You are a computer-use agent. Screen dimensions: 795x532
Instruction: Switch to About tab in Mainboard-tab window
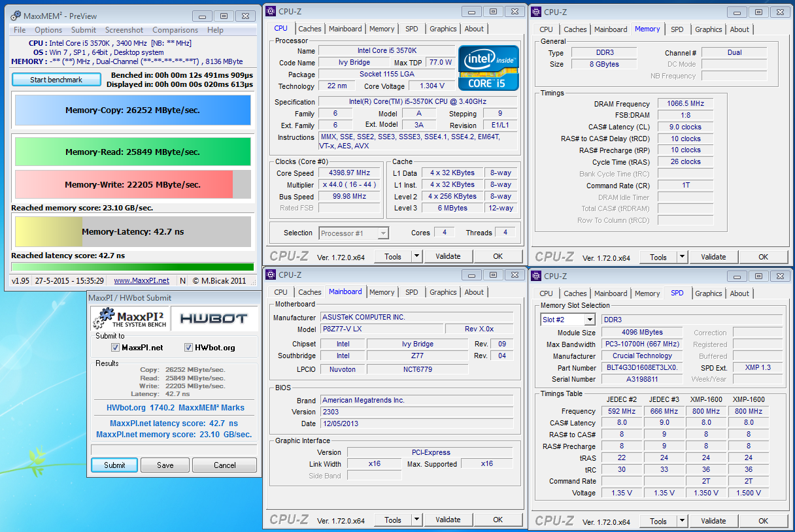pos(474,292)
